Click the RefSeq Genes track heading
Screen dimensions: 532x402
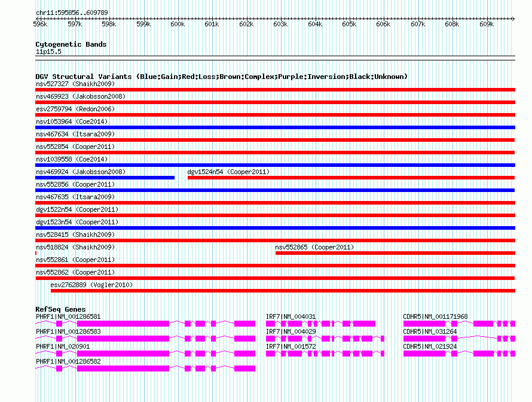60,309
